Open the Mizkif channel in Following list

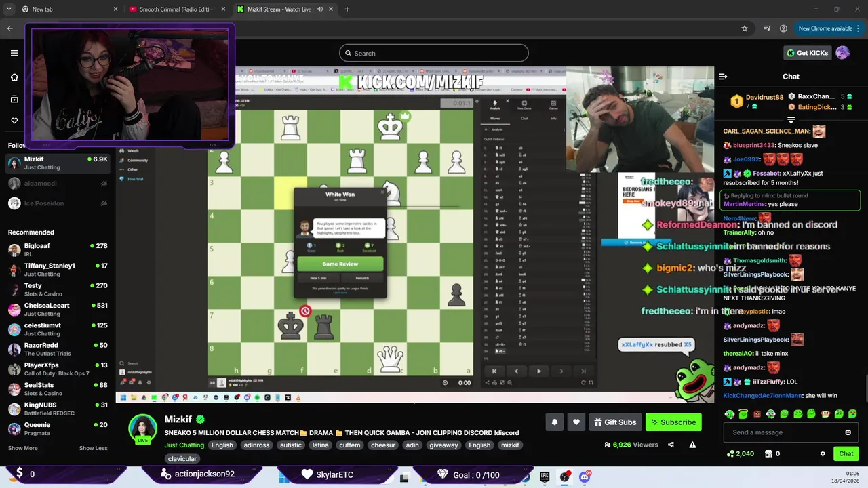[58, 163]
